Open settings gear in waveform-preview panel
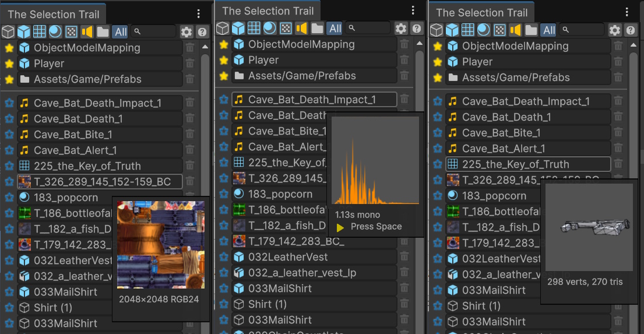644x334 pixels. (401, 29)
